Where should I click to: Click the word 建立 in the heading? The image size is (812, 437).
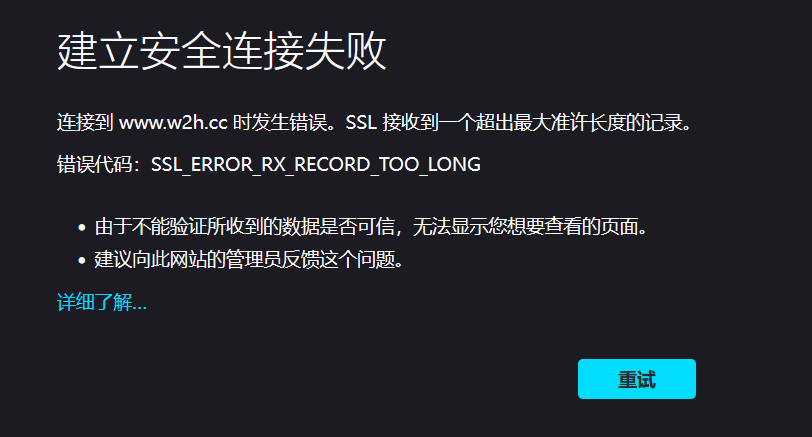(x=98, y=50)
